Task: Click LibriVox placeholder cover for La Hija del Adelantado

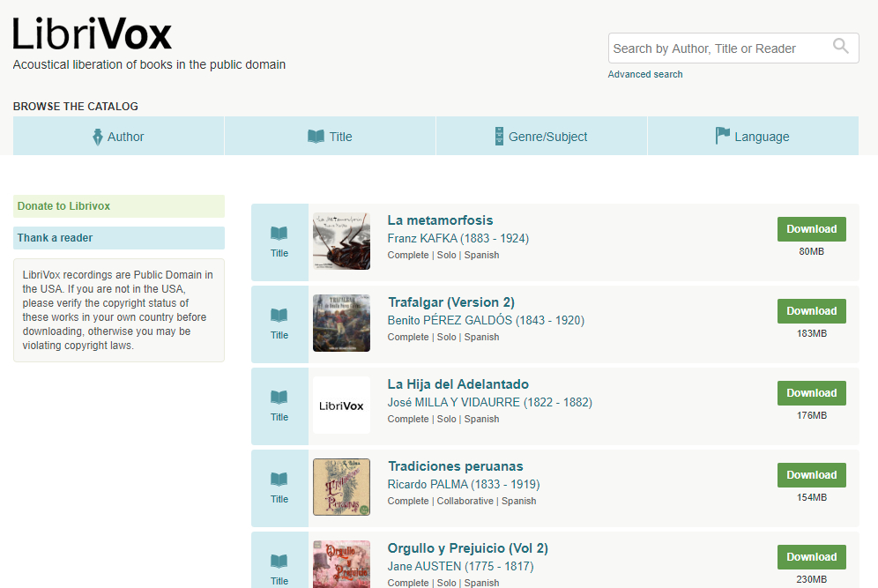Action: pyautogui.click(x=341, y=405)
